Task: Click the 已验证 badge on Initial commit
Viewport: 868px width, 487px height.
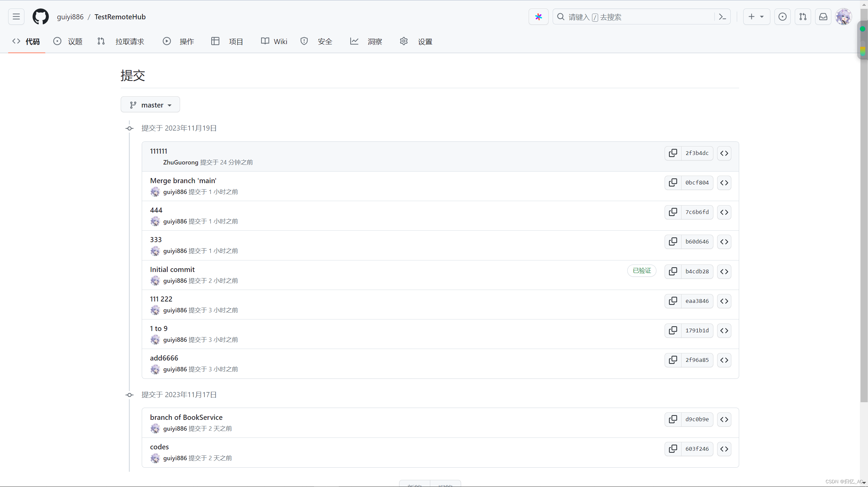Action: [x=642, y=271]
